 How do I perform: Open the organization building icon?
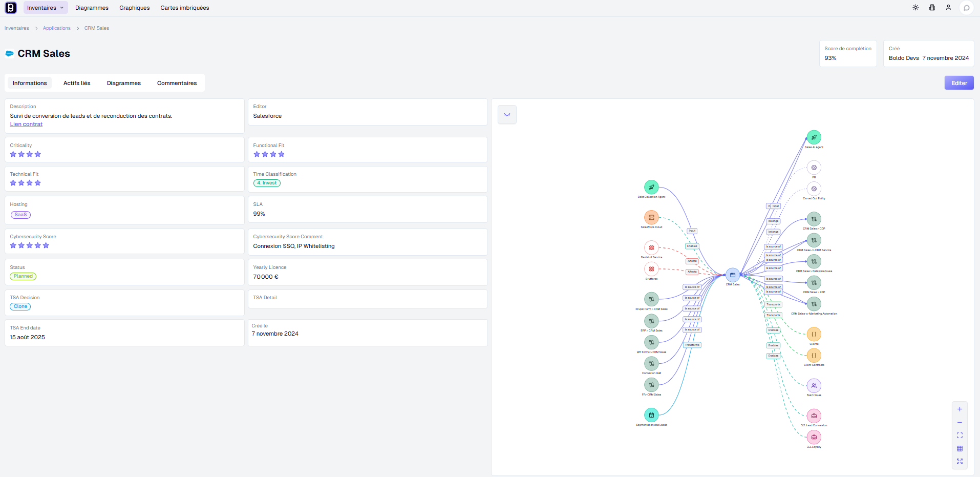tap(932, 8)
